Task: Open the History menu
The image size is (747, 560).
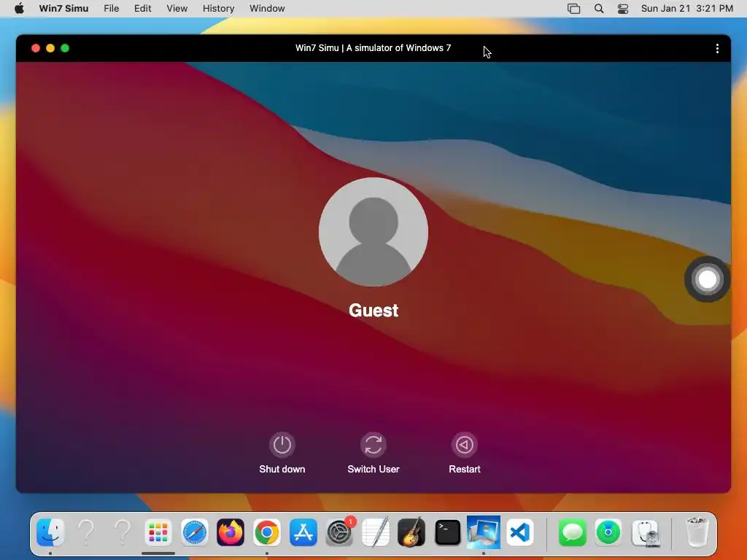Action: [219, 9]
